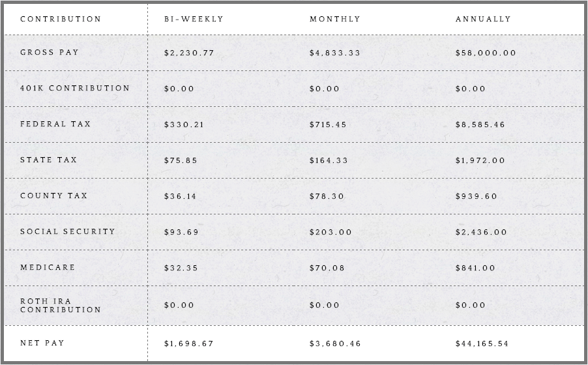Screen dimensions: 588x365
Task: Click the County Tax row label
Action: tap(53, 196)
